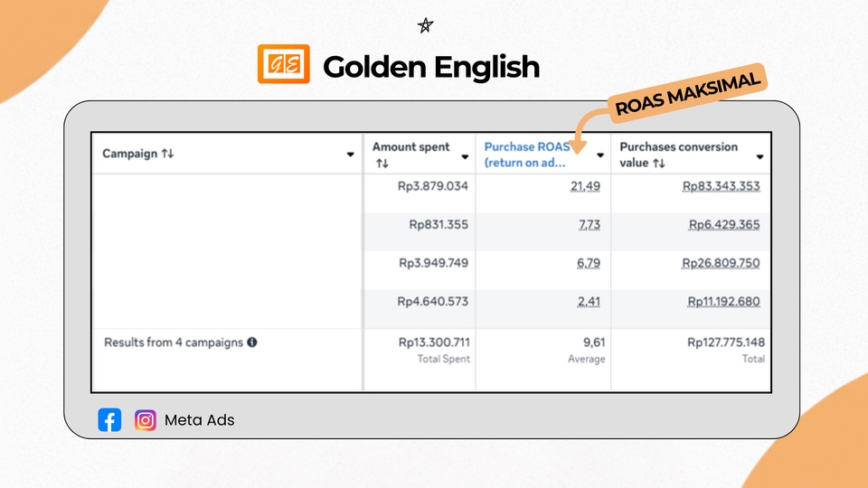Click the Facebook icon
This screenshot has height=488, width=868.
109,420
